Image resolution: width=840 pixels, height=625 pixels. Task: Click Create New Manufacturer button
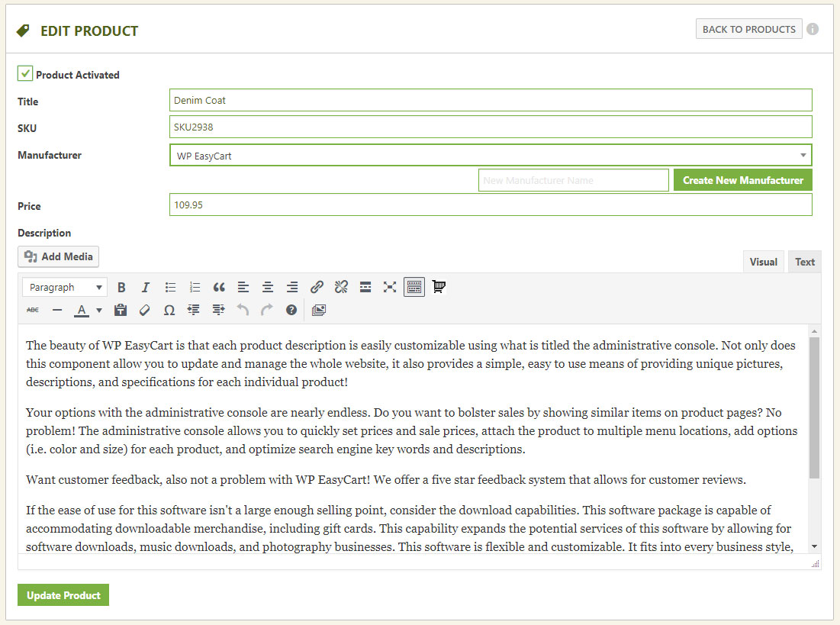pos(743,180)
